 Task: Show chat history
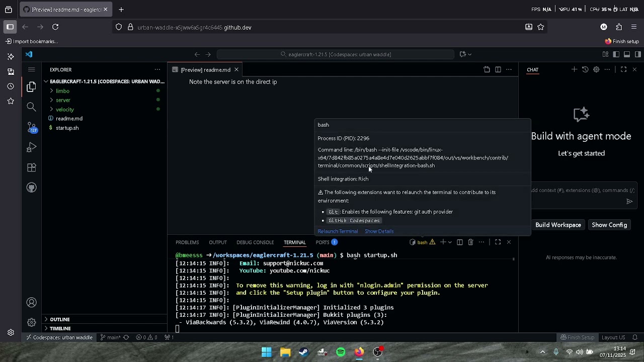(585, 69)
